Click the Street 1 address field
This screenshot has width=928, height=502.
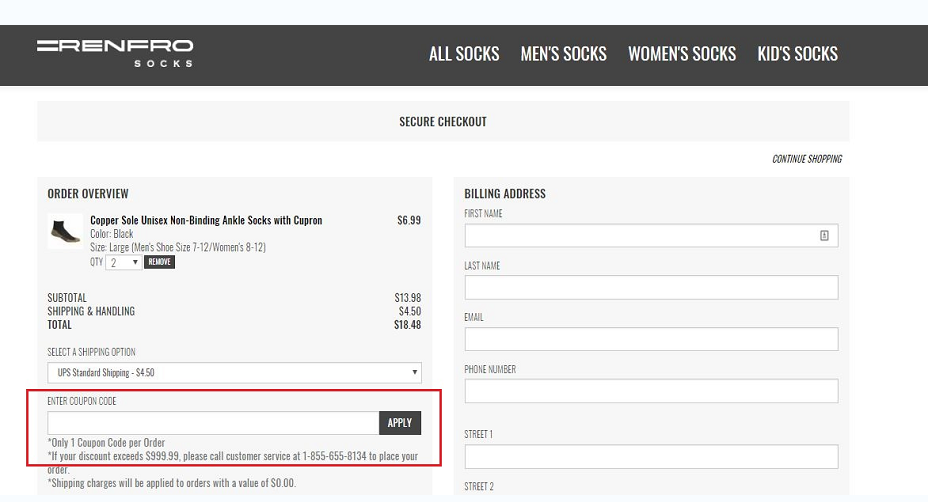[x=651, y=456]
